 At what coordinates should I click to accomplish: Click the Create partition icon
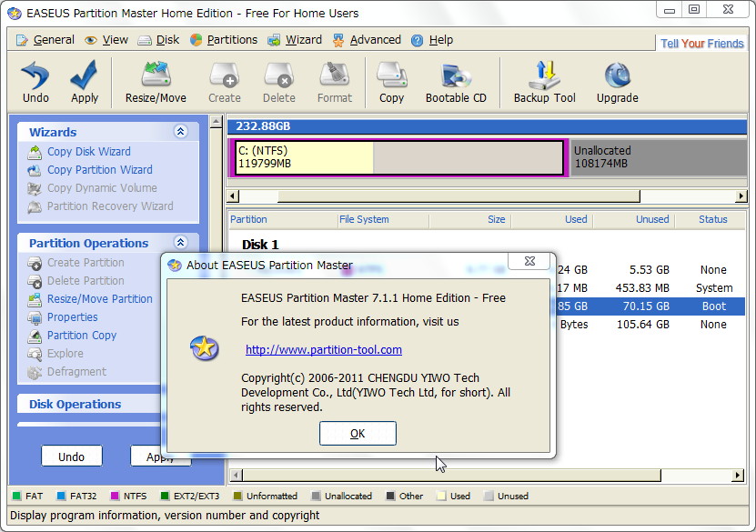(x=223, y=82)
